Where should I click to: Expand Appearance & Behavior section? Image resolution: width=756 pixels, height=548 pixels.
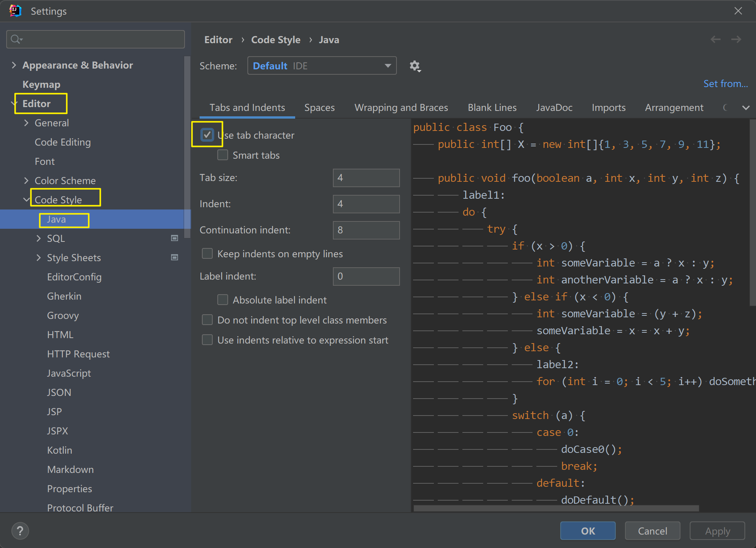[14, 65]
